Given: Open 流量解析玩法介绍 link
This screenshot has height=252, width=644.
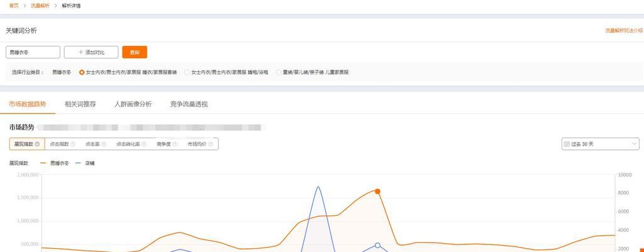Looking at the screenshot, I should (x=624, y=30).
